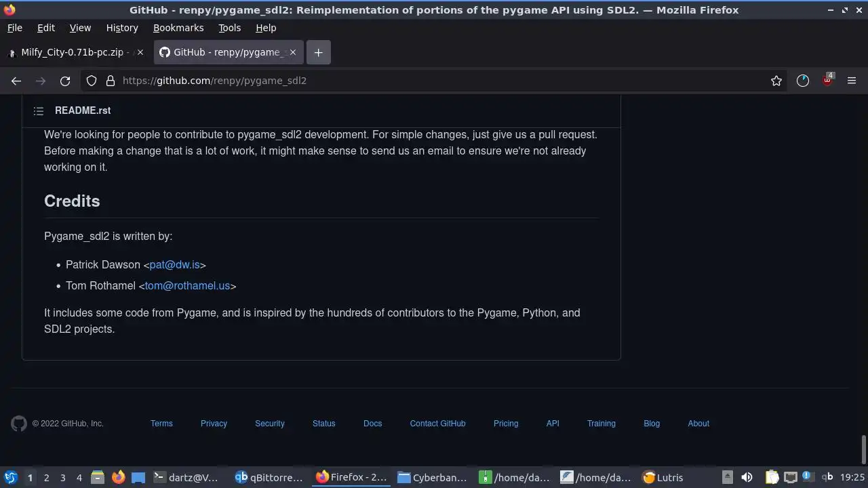Image resolution: width=868 pixels, height=488 pixels.
Task: Click the page vertical scrollbar thumb
Action: pyautogui.click(x=863, y=450)
